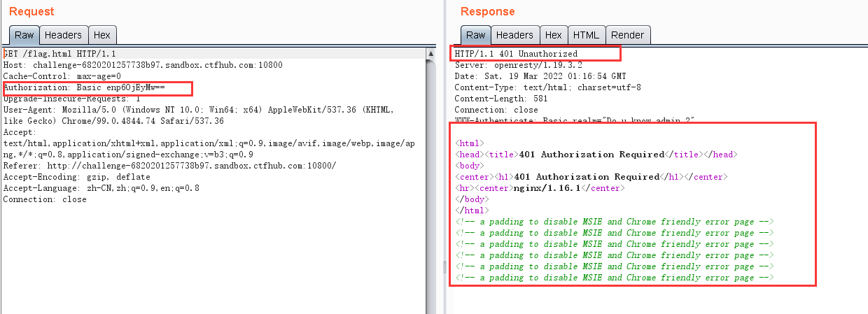868x314 pixels.
Task: Click the request scrollbar up arrow
Action: 431,52
